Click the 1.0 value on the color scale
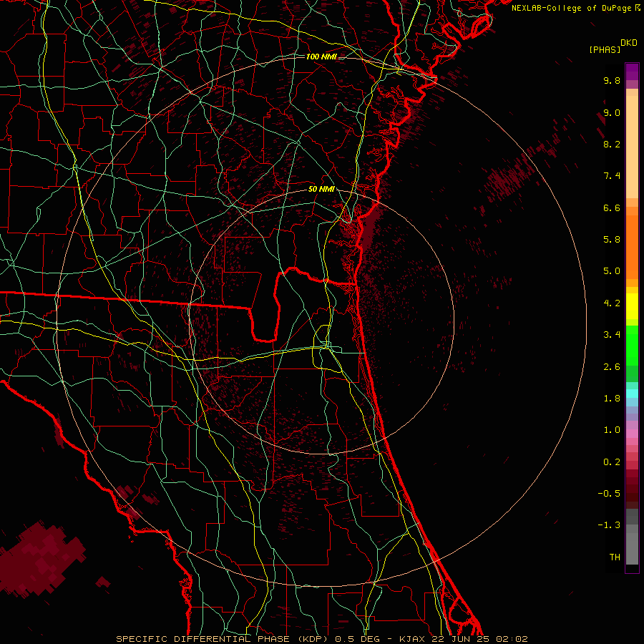The height and width of the screenshot is (644, 644). click(x=612, y=430)
